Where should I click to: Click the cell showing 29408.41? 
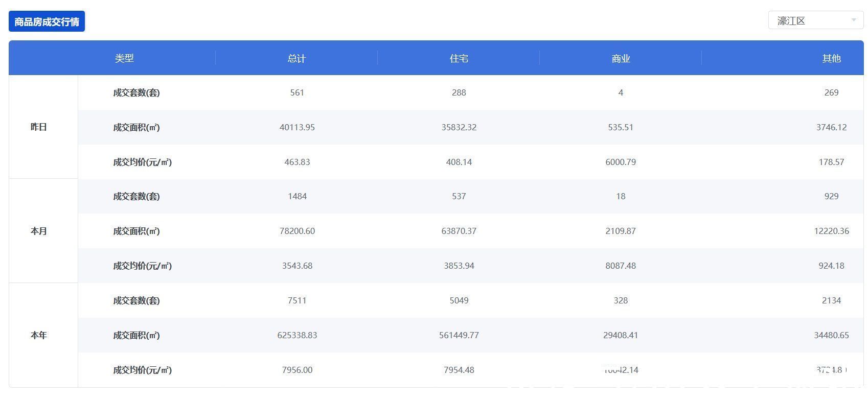(x=621, y=335)
